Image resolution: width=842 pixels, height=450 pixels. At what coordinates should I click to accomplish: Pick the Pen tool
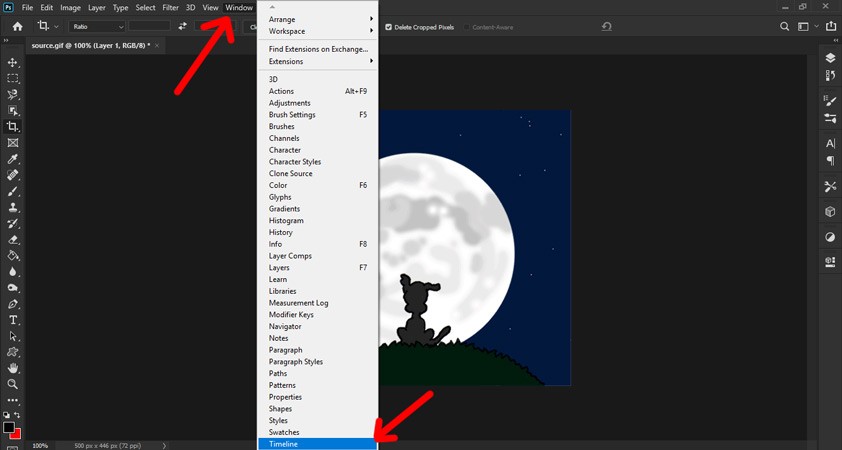click(13, 304)
